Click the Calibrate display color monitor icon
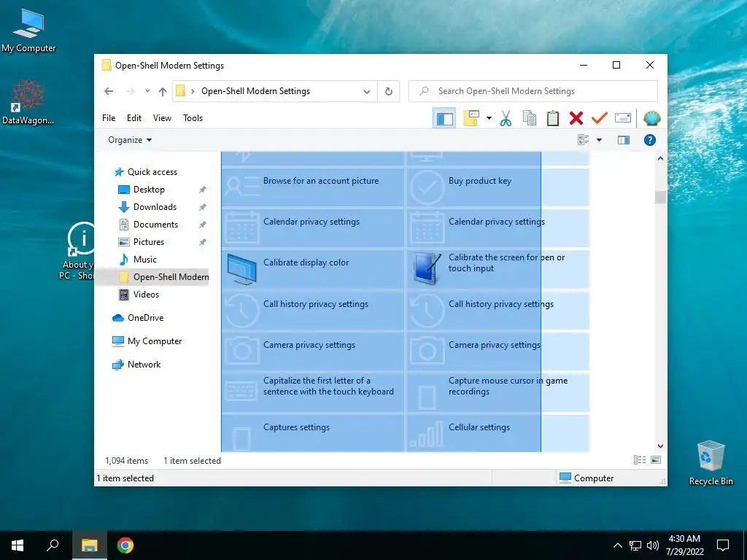747x560 pixels. [x=242, y=269]
